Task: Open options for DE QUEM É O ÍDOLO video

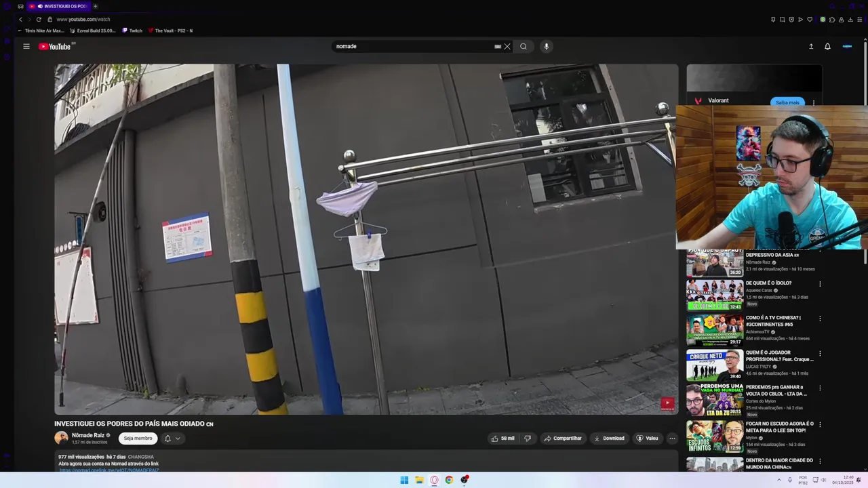Action: (x=820, y=284)
